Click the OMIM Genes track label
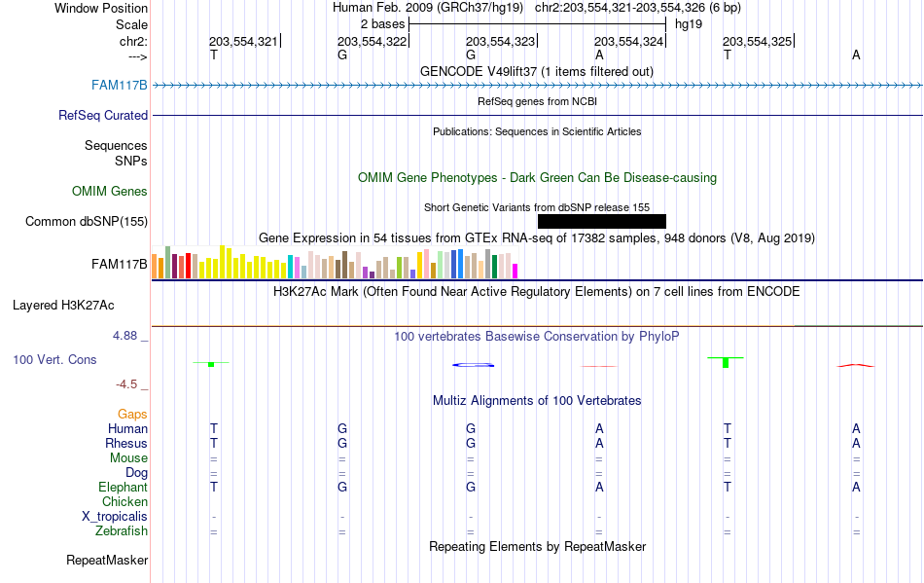The height and width of the screenshot is (583, 924). coord(109,191)
